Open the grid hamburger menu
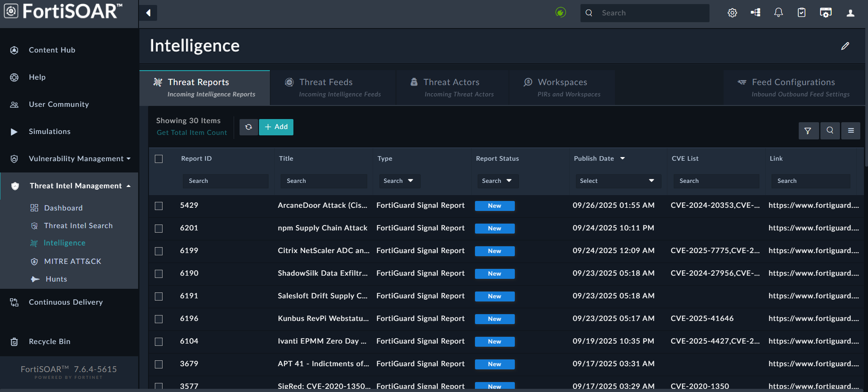The image size is (868, 392). pos(851,131)
